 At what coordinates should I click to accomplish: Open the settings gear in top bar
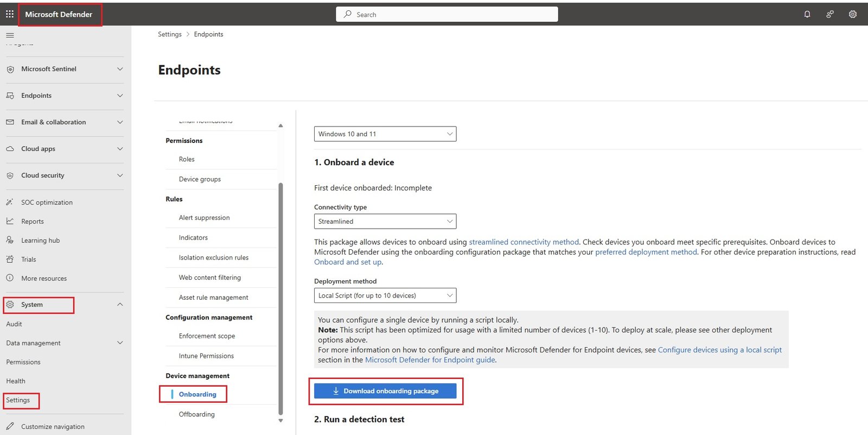tap(853, 15)
